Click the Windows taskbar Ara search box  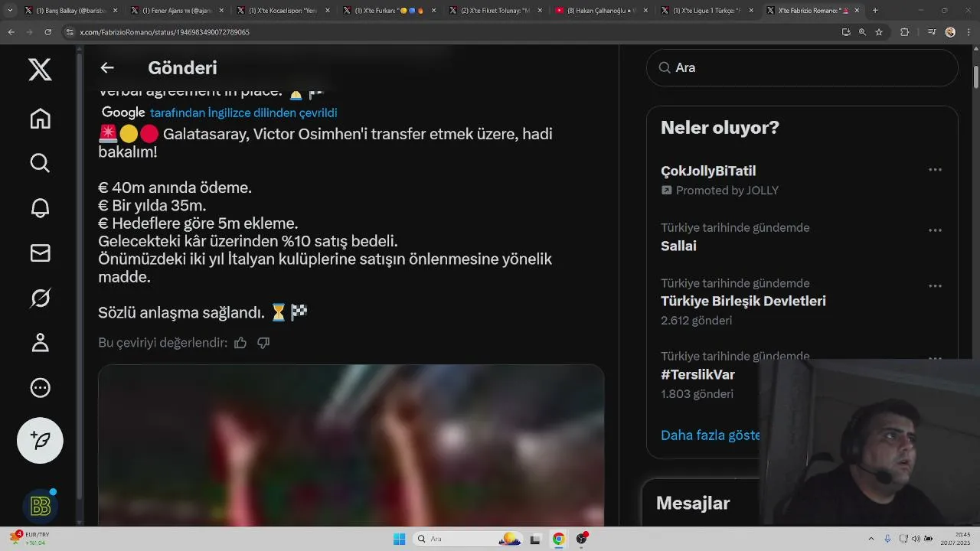[x=469, y=539]
